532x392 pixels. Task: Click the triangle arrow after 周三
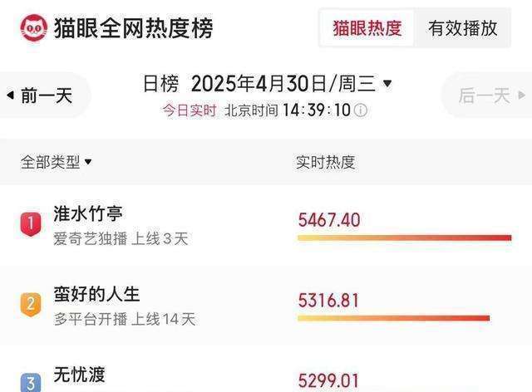point(387,83)
